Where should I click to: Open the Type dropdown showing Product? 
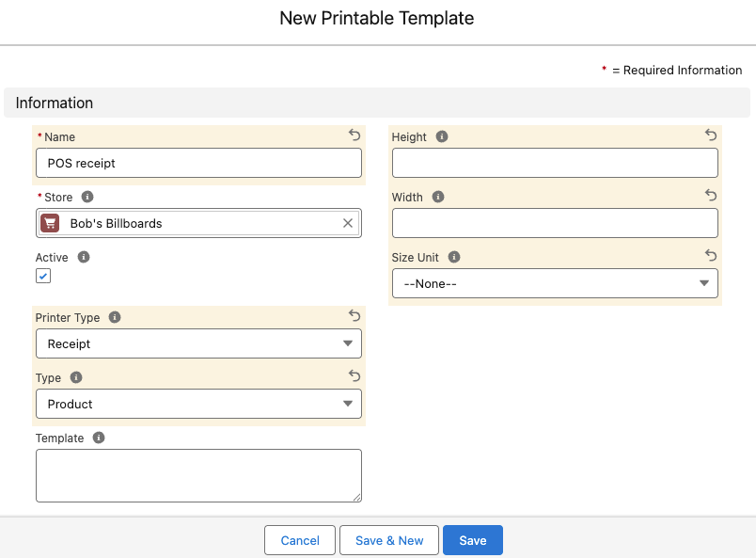(198, 404)
